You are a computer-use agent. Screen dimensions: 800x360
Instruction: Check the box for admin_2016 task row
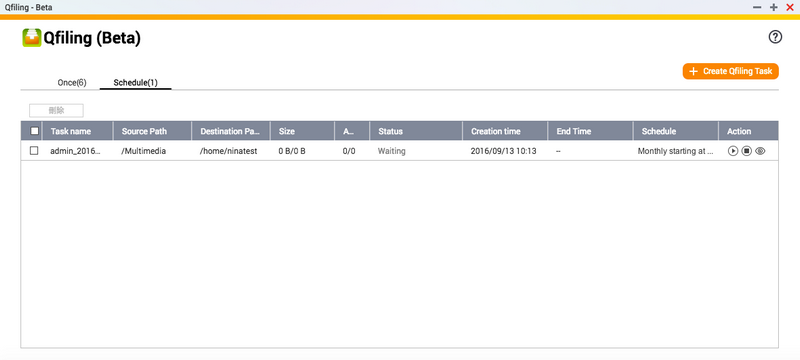(34, 151)
